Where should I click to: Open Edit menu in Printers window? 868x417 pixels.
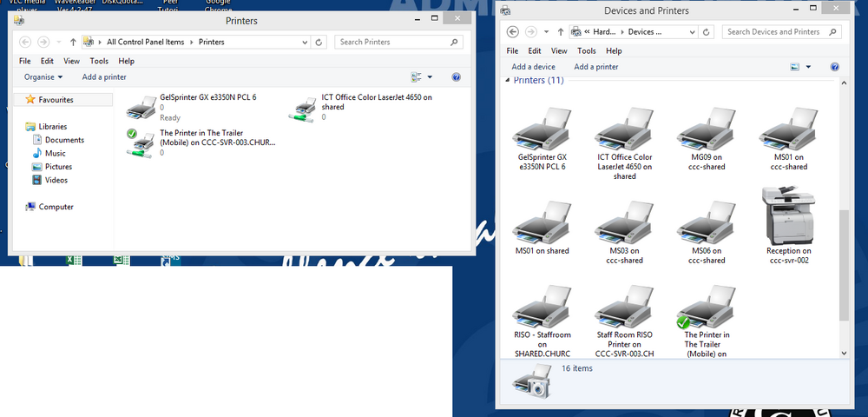[47, 61]
